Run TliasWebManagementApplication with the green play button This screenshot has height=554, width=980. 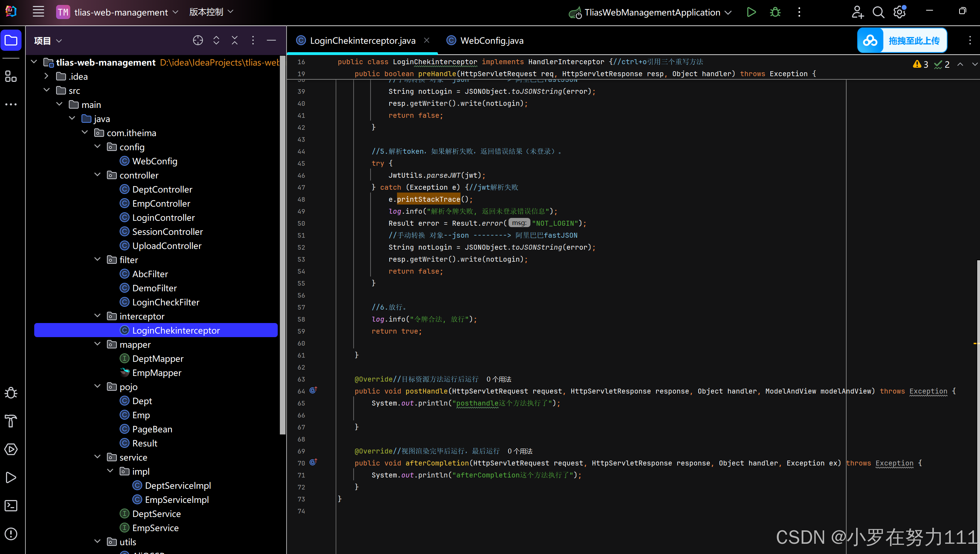[x=751, y=12]
